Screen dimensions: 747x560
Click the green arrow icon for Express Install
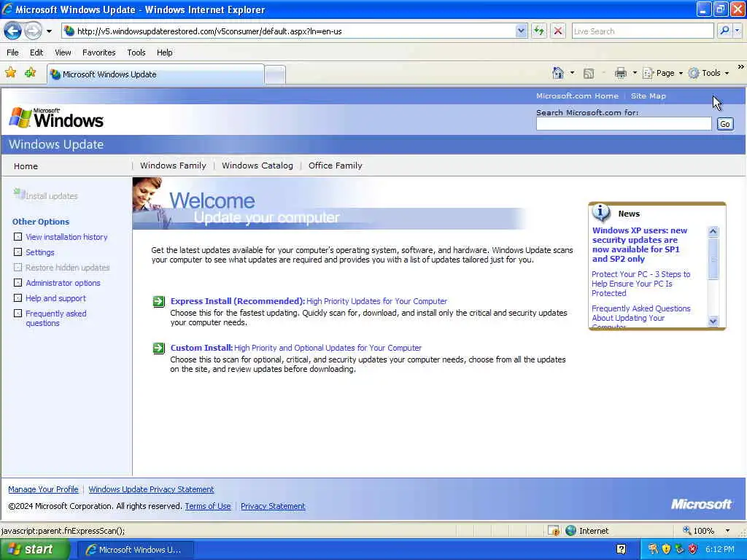point(158,301)
